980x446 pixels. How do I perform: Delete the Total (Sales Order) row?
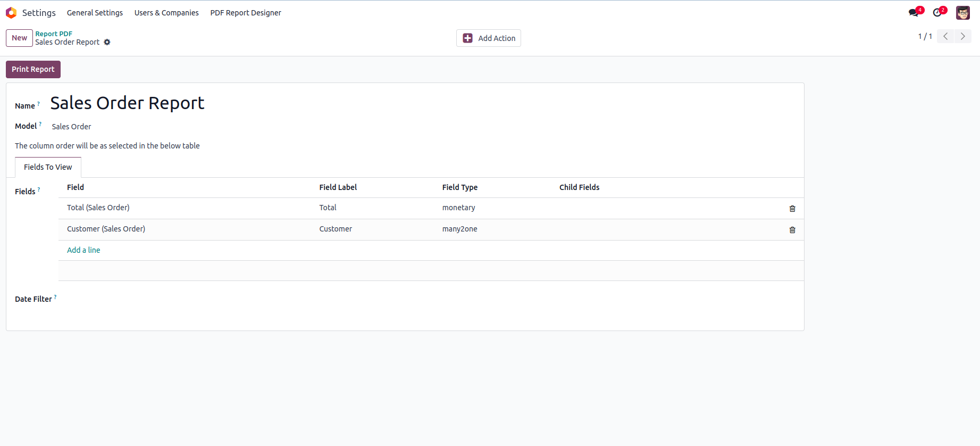(x=792, y=209)
